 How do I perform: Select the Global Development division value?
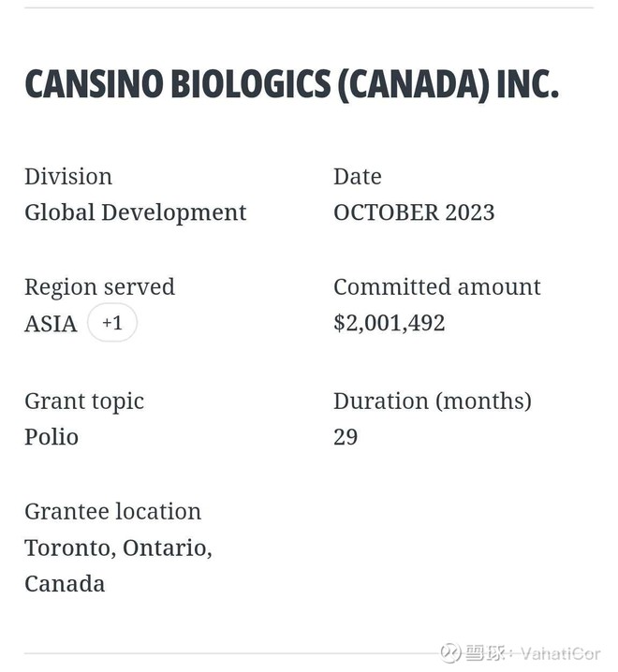pos(136,212)
